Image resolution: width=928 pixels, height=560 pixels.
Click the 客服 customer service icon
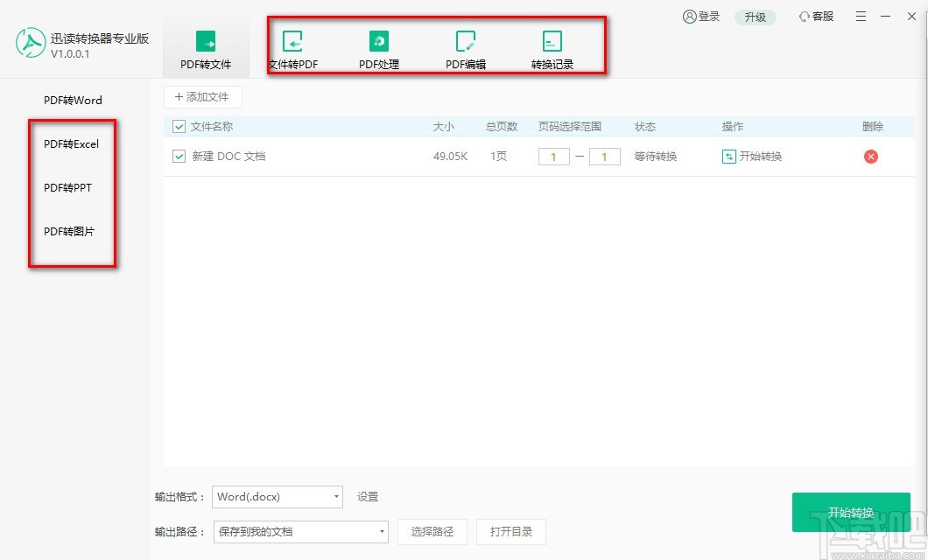coord(814,16)
